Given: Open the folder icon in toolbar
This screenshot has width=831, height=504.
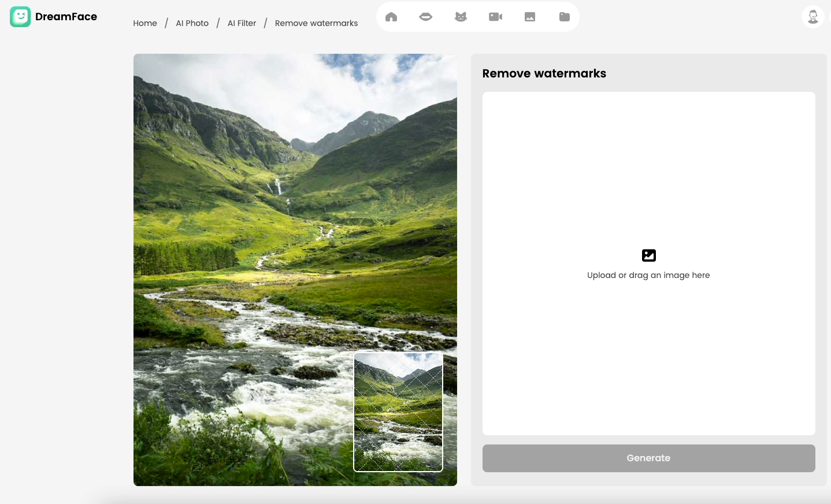Looking at the screenshot, I should (x=565, y=17).
